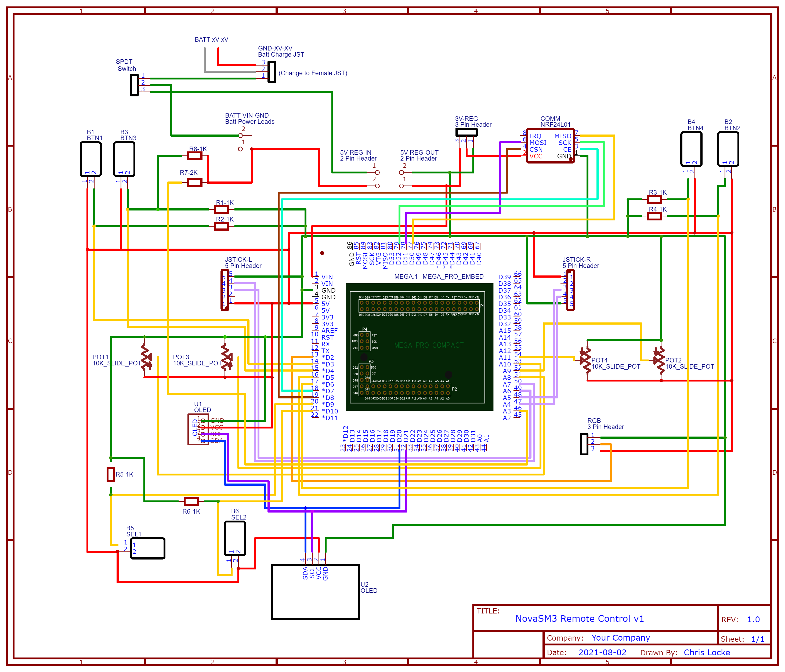
Task: Click the POT1 slide potentiometer symbol
Action: coord(146,357)
